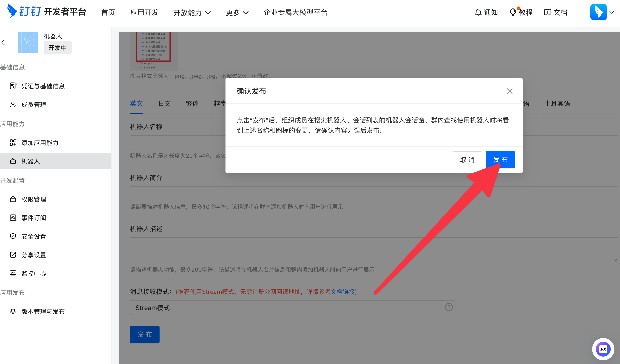Confirm publishing with the 发布 button
Screen dimensions: 620x364
point(500,160)
